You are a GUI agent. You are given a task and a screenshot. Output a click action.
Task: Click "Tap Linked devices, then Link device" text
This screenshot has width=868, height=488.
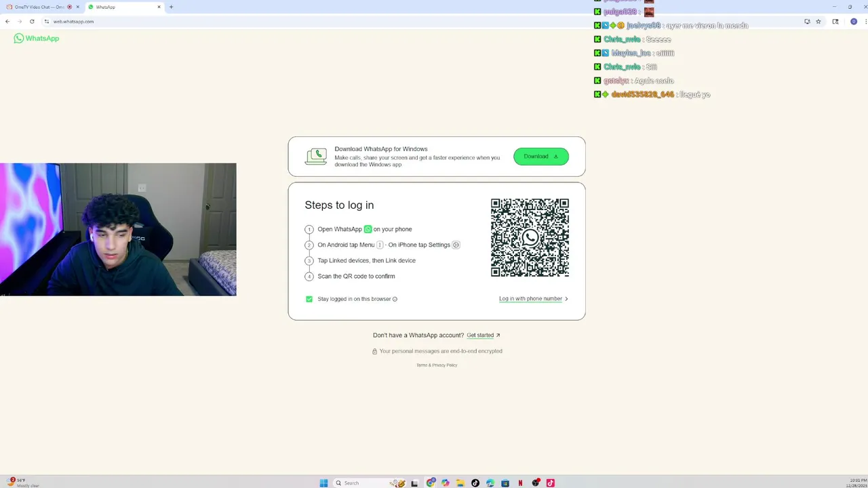[x=366, y=260]
